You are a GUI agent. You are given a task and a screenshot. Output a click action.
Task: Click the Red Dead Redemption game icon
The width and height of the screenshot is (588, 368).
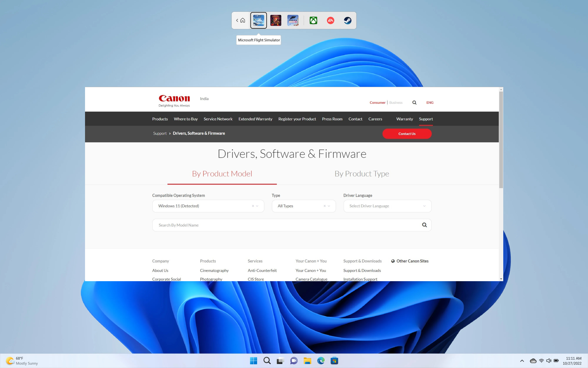pyautogui.click(x=276, y=20)
